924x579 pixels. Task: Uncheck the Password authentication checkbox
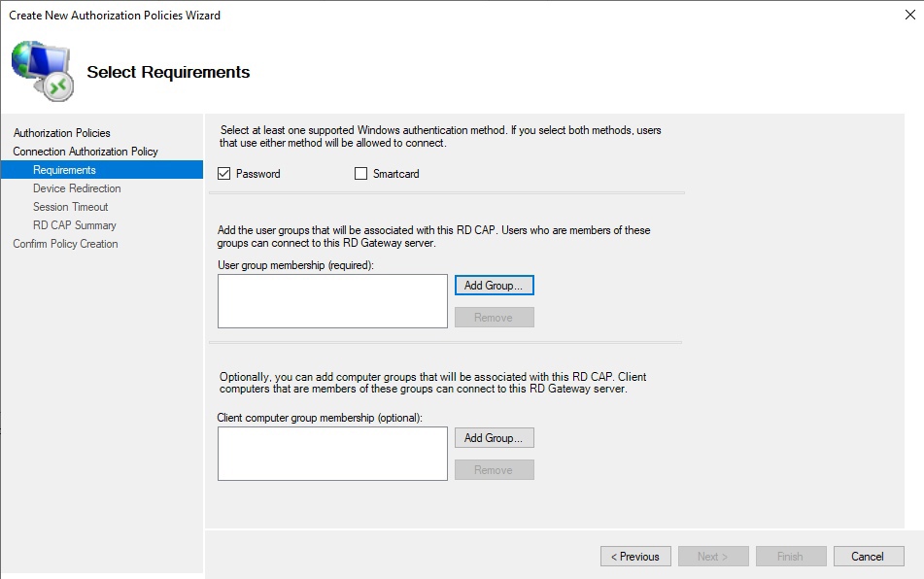click(x=223, y=174)
